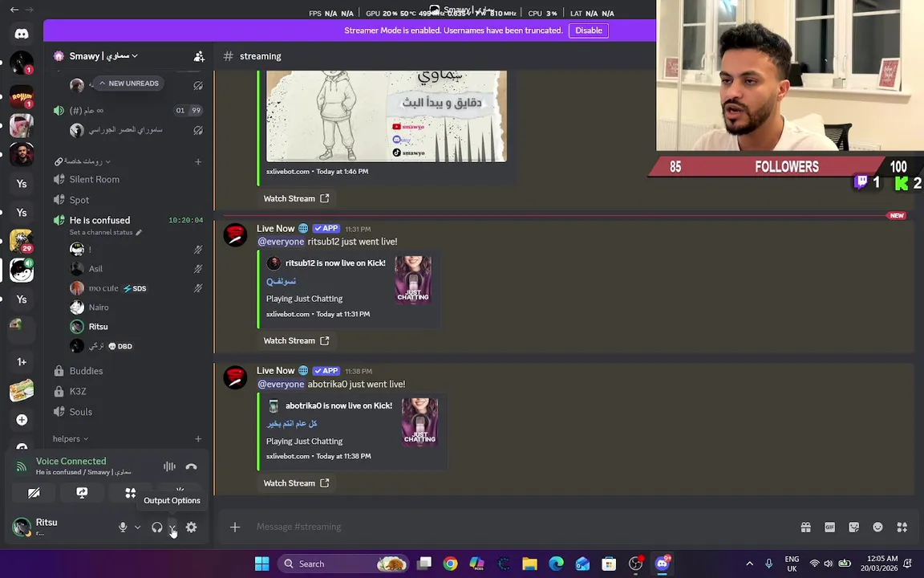Open the Smawy server name dropdown
924x578 pixels.
click(x=103, y=56)
